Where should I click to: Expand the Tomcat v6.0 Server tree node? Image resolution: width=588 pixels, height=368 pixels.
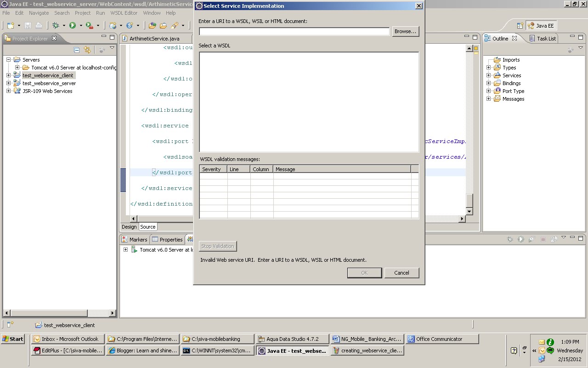click(17, 67)
